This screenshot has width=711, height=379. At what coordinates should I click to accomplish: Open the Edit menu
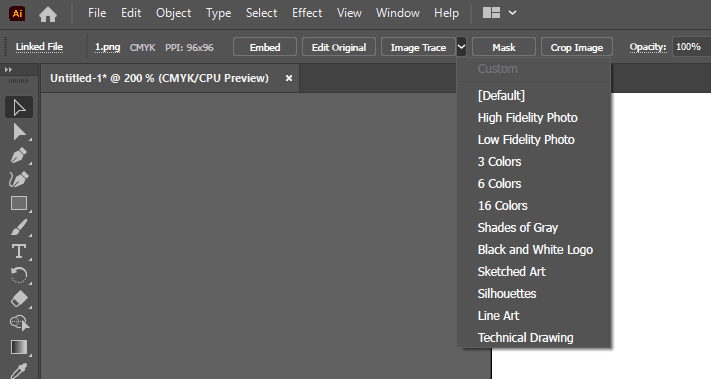(x=131, y=13)
